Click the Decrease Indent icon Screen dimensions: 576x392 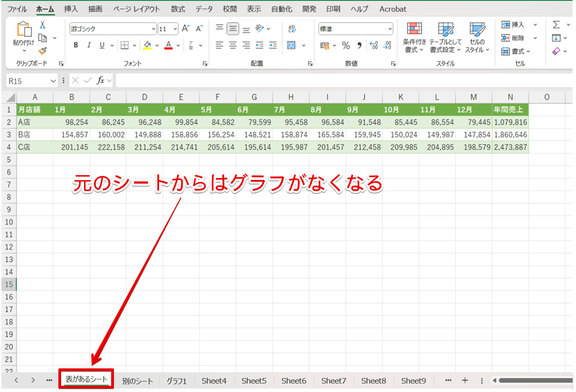pyautogui.click(x=259, y=45)
